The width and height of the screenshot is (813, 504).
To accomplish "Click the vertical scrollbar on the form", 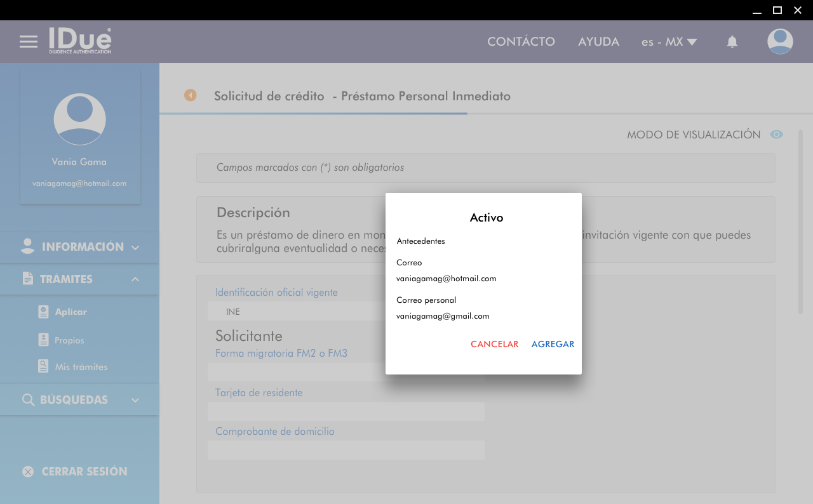I will (x=800, y=222).
